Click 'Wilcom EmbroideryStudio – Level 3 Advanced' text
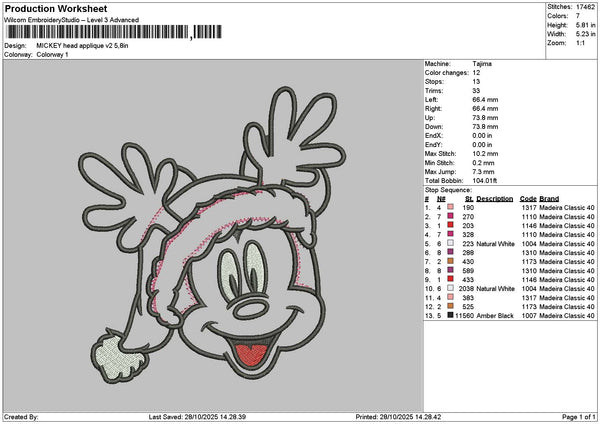This screenshot has height=424, width=600. tap(72, 20)
